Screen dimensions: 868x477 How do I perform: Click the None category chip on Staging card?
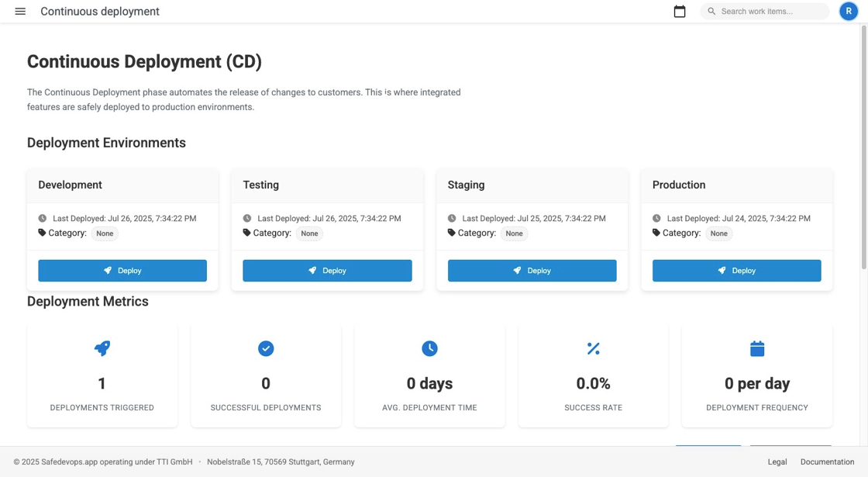[514, 233]
